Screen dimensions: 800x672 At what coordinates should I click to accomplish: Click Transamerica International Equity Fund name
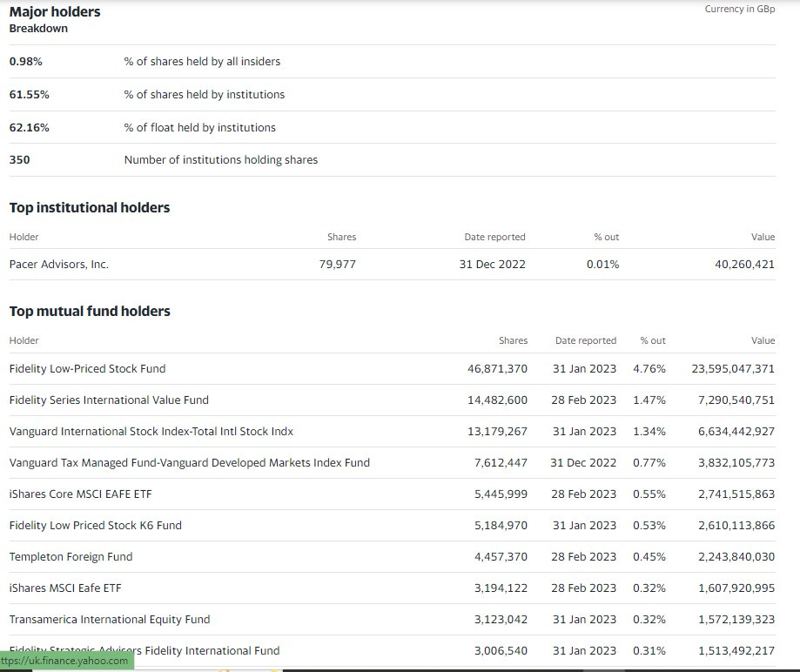(110, 620)
